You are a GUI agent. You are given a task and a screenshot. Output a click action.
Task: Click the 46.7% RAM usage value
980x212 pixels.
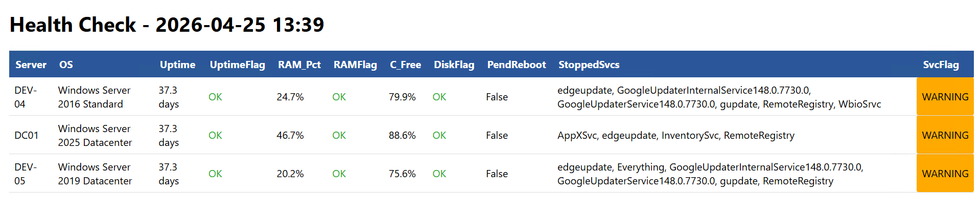coord(290,135)
